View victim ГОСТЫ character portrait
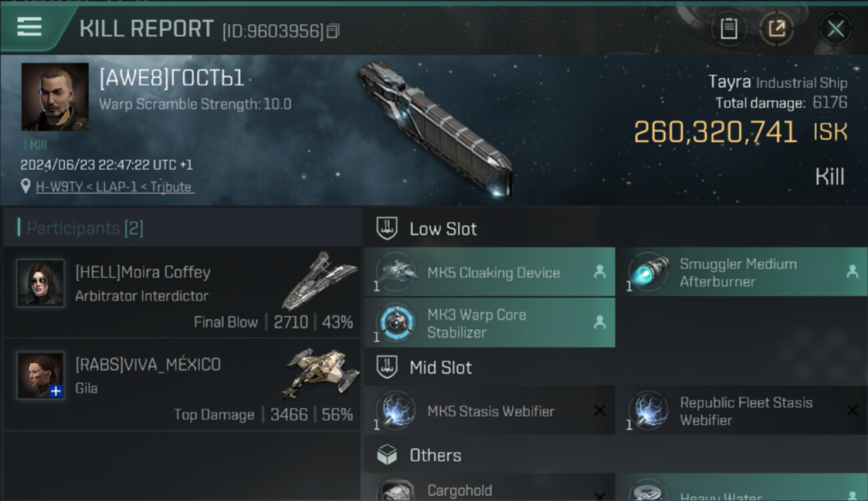The height and width of the screenshot is (501, 868). [55, 97]
